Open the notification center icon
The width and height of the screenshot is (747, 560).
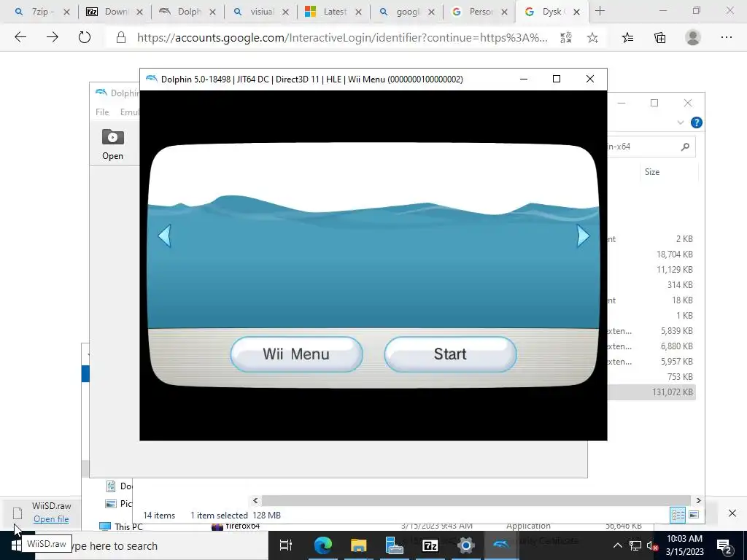pyautogui.click(x=724, y=545)
